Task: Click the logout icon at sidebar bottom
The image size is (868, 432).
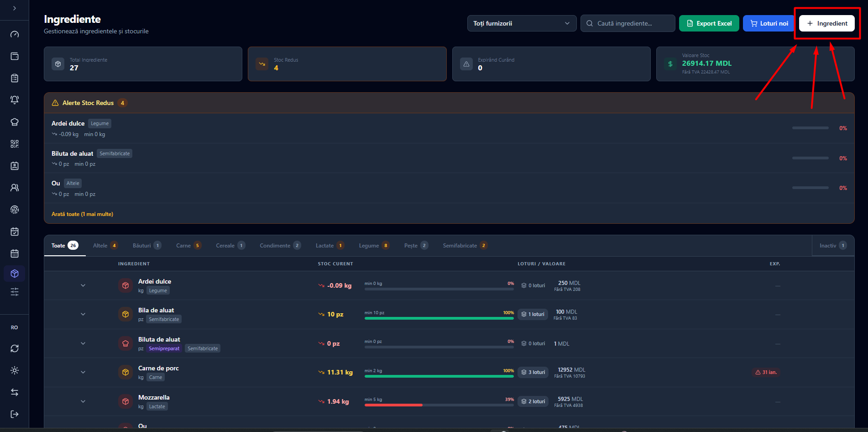Action: click(x=15, y=414)
